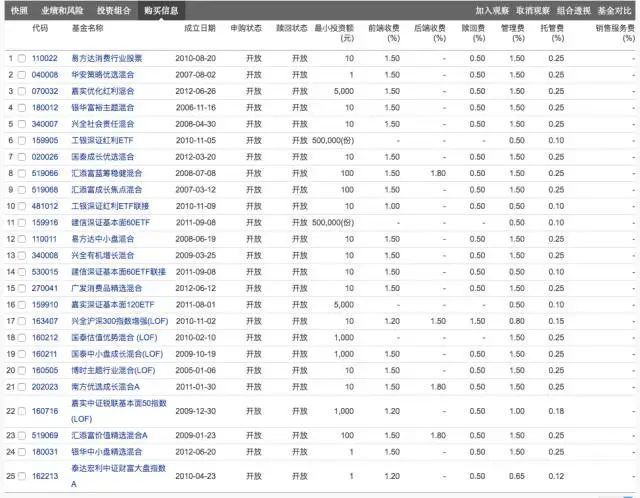640x498 pixels.
Task: Click the 后端收费 column header
Action: (430, 33)
